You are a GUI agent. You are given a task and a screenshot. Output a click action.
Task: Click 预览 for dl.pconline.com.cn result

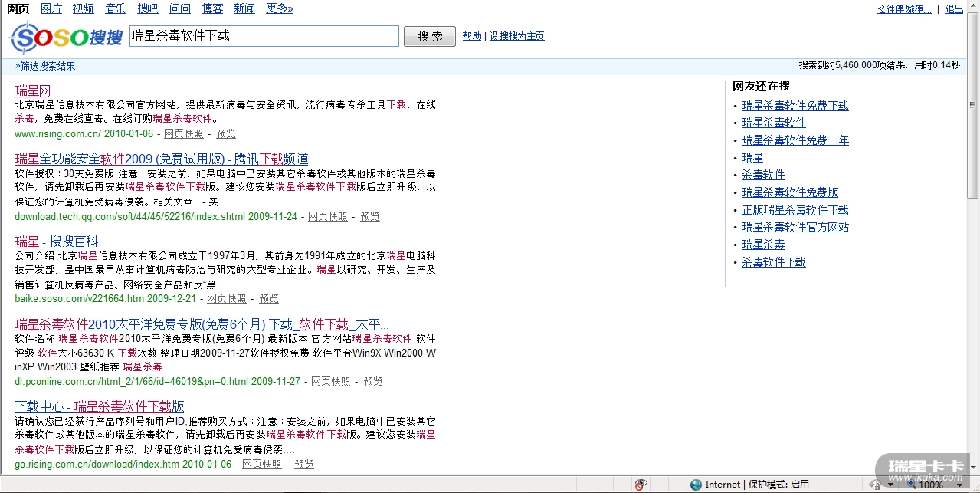(373, 381)
